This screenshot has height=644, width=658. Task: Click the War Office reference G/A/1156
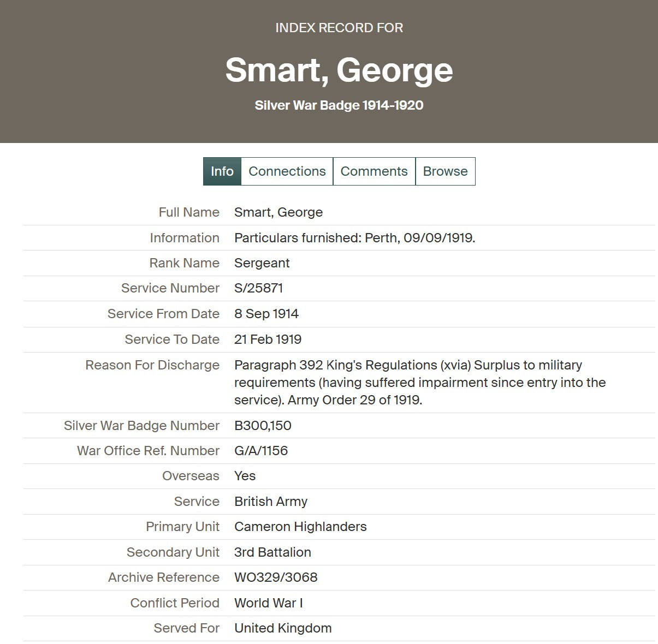click(261, 451)
